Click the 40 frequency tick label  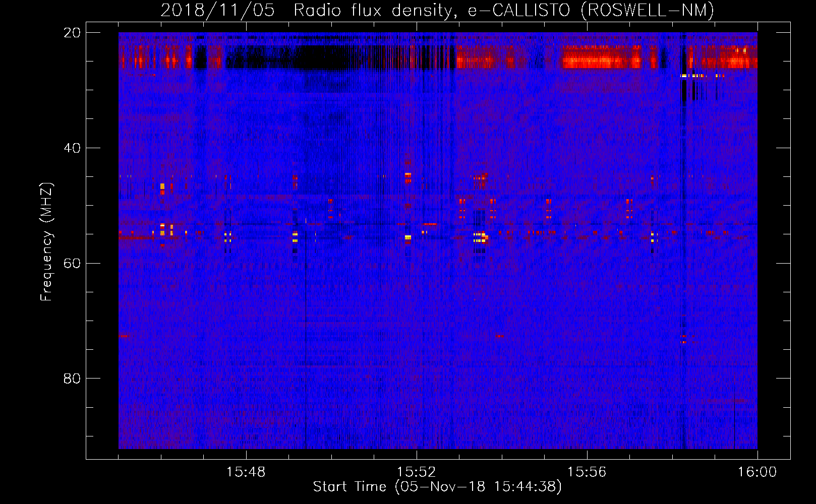pos(72,148)
